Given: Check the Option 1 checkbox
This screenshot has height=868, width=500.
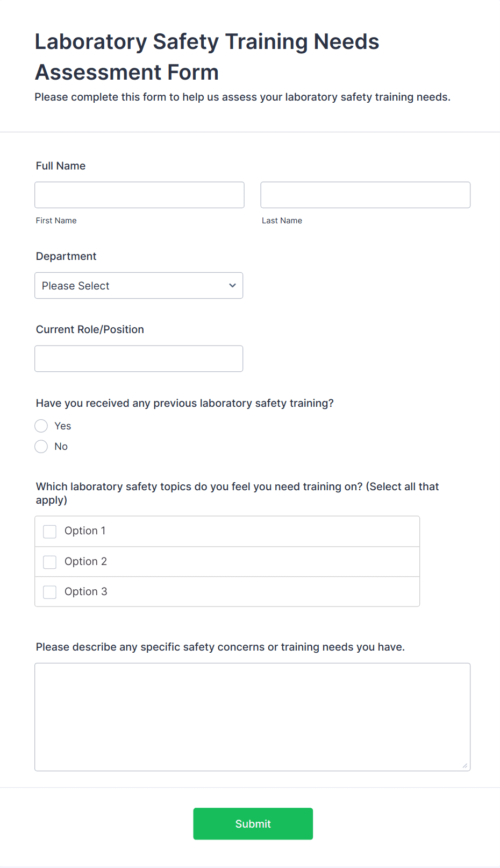Looking at the screenshot, I should pos(50,532).
